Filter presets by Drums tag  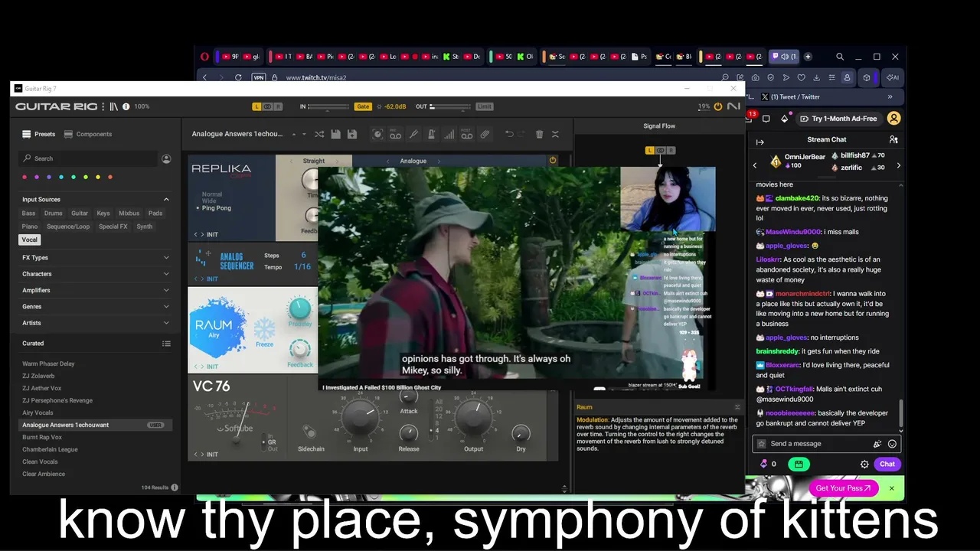click(x=53, y=214)
